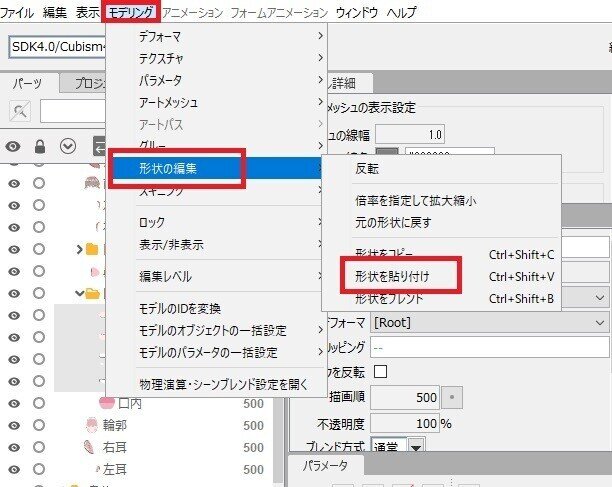Image resolution: width=612 pixels, height=487 pixels.
Task: Choose 形状を貼り付け
Action: (x=441, y=276)
